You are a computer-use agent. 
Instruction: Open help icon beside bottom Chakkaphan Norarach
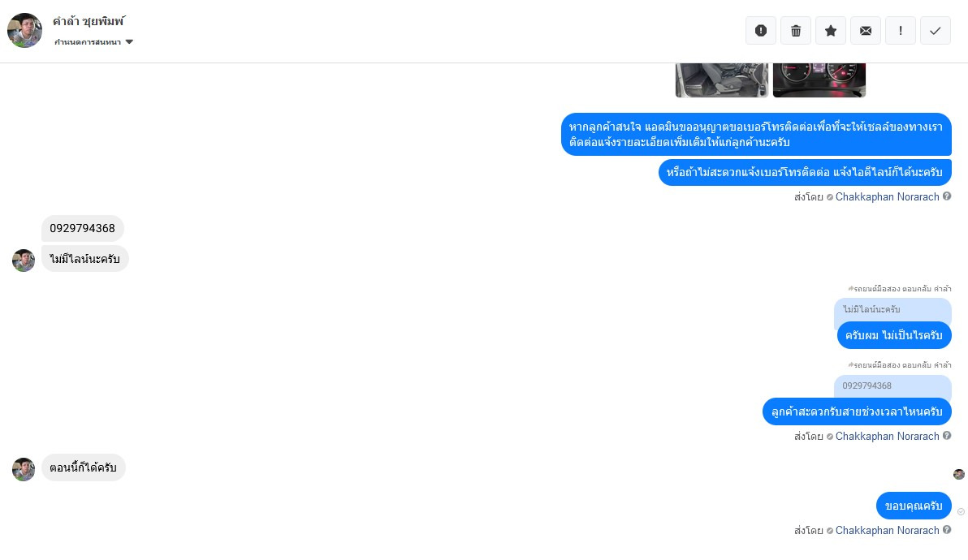(946, 530)
